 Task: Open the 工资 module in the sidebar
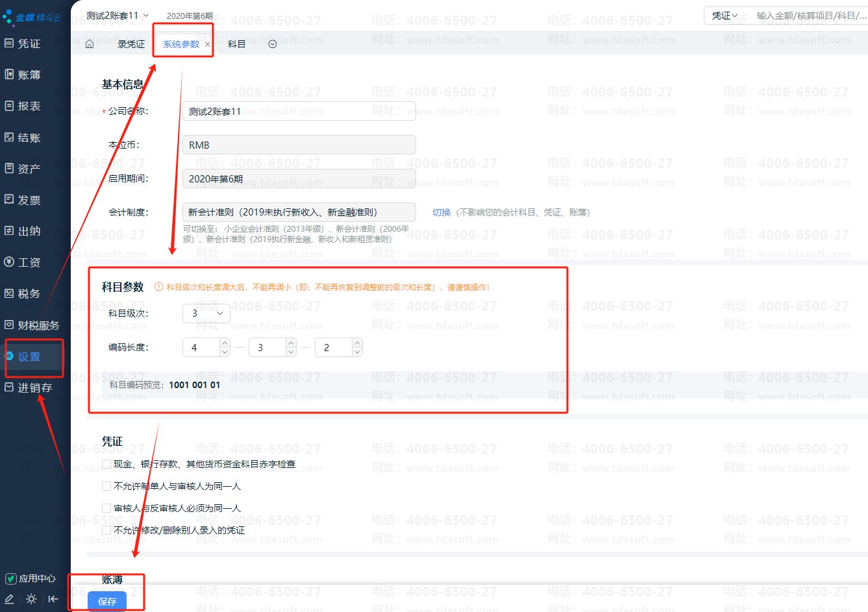click(x=23, y=262)
